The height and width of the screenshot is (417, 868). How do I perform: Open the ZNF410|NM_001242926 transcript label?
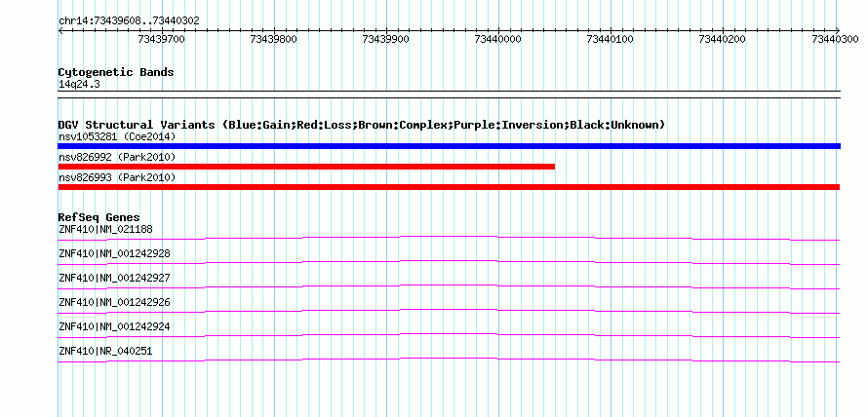click(x=114, y=302)
